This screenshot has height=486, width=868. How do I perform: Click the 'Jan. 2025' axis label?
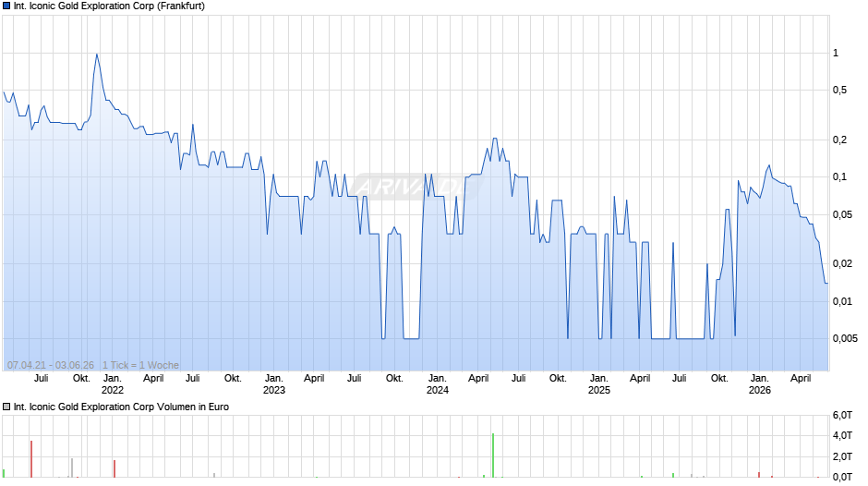tap(599, 384)
